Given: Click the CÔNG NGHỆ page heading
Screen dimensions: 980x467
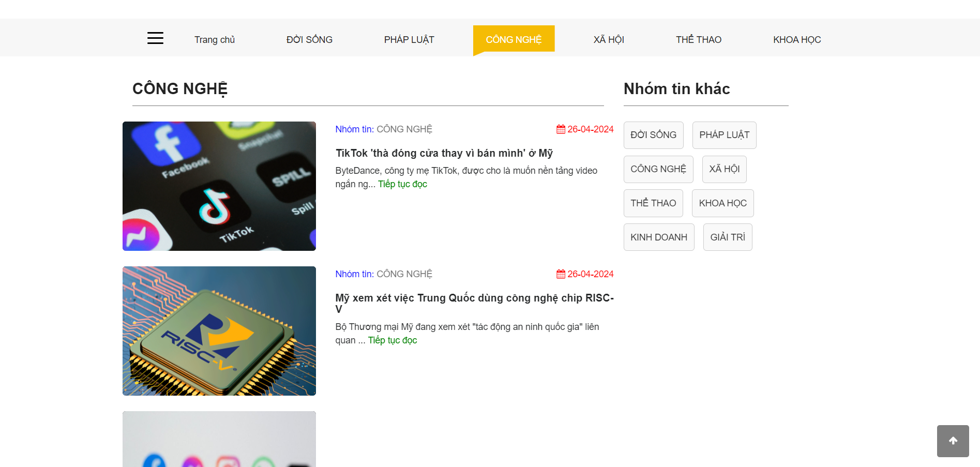Looking at the screenshot, I should point(180,89).
